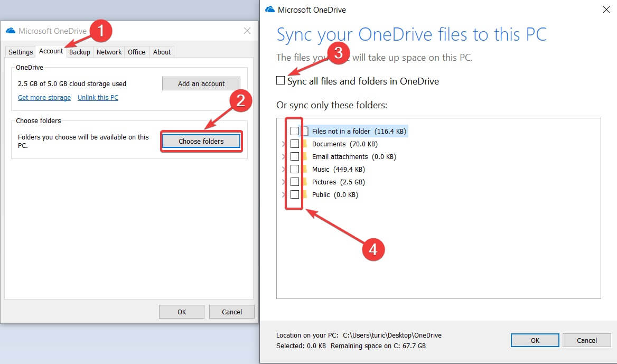Switch to the Office tab
Viewport: 617px width, 364px height.
click(x=136, y=52)
